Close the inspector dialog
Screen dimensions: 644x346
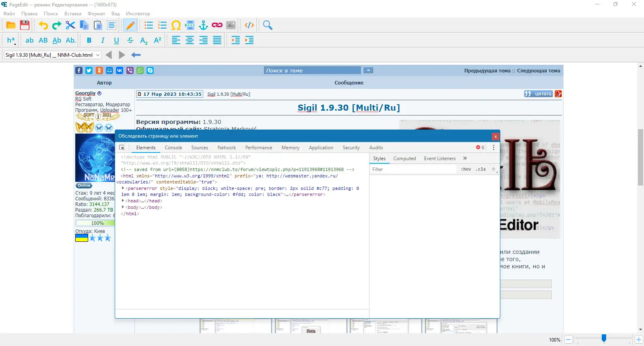point(495,136)
